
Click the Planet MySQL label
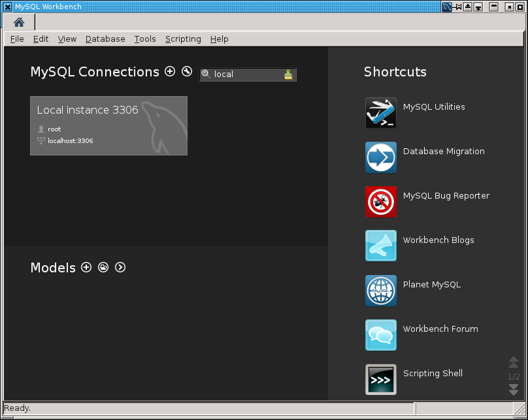pos(432,285)
